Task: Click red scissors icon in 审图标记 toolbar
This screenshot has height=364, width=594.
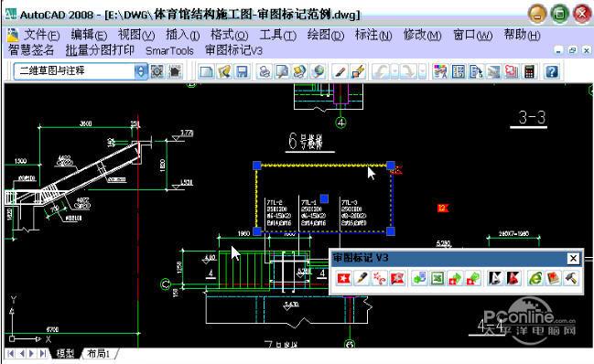Action: [380, 278]
